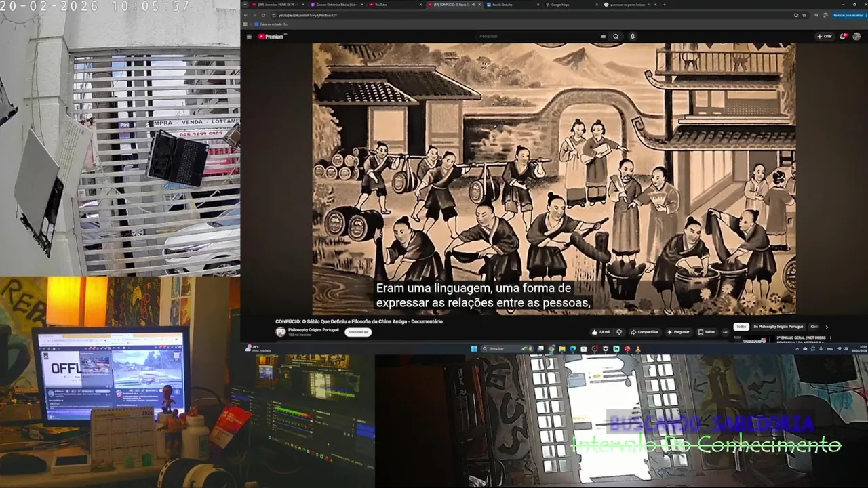Go back with the browser back arrow
The width and height of the screenshot is (868, 488).
(245, 15)
